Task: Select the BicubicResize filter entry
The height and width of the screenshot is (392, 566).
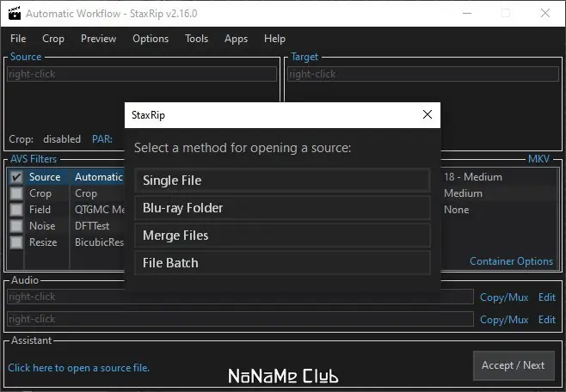Action: pyautogui.click(x=99, y=242)
